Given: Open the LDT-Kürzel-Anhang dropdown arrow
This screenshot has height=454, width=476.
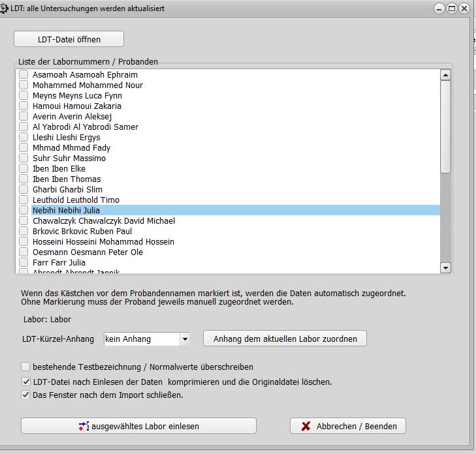Looking at the screenshot, I should 185,339.
